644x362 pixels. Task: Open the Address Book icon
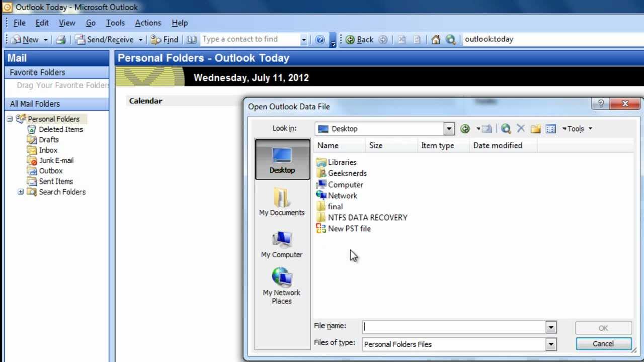[x=191, y=39]
